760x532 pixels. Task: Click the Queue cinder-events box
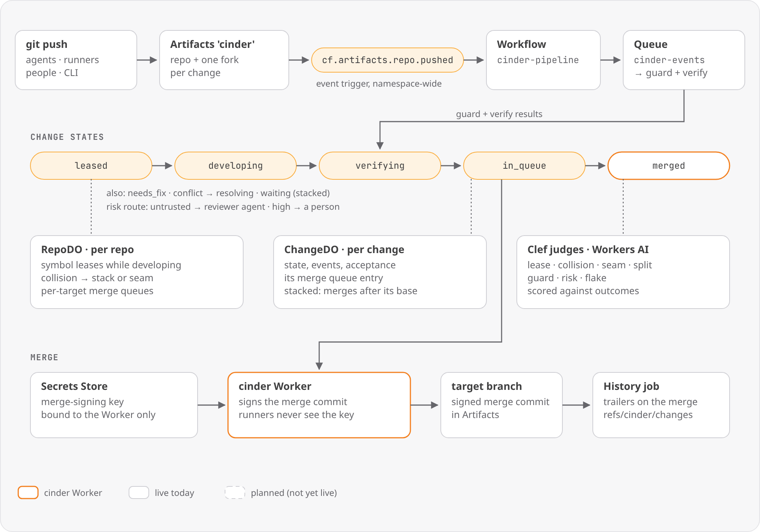tap(684, 60)
